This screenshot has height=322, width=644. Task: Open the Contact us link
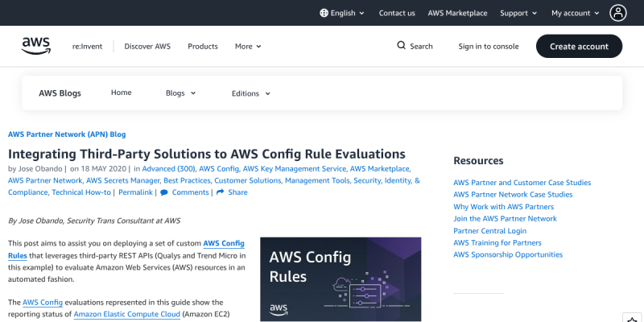397,13
